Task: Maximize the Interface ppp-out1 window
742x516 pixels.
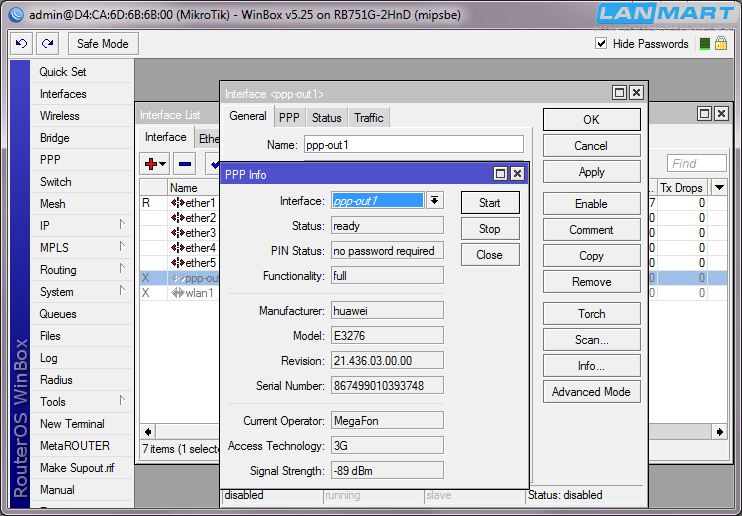Action: coord(619,92)
